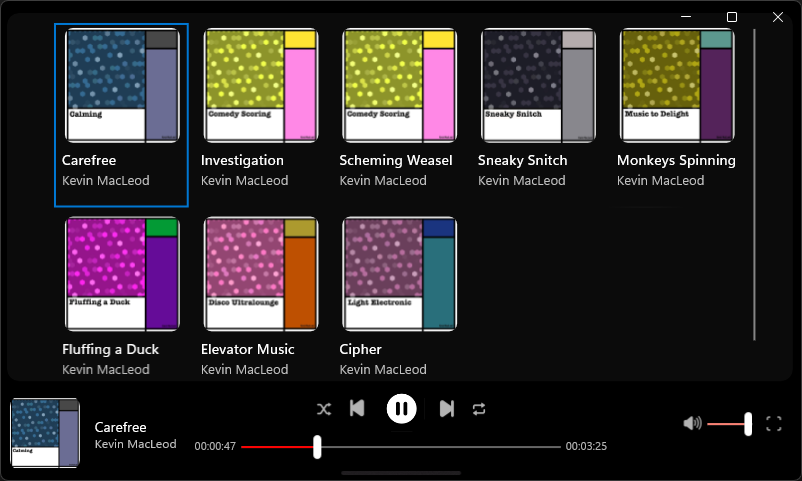Viewport: 802px width, 481px height.
Task: Click the seek slider thumb
Action: tap(317, 447)
